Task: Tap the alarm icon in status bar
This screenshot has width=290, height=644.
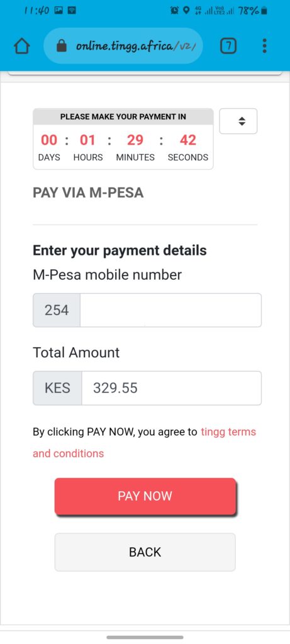Action: point(175,11)
